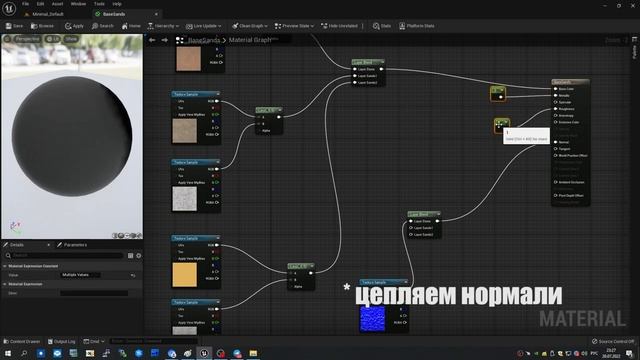640x360 pixels.
Task: Open the Asset menu
Action: 57,4
